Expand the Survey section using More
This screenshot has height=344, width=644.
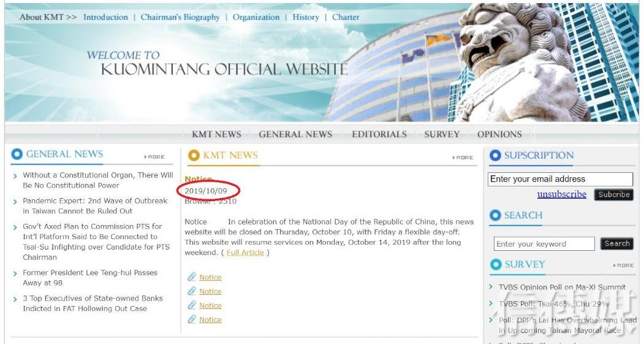[x=623, y=266]
